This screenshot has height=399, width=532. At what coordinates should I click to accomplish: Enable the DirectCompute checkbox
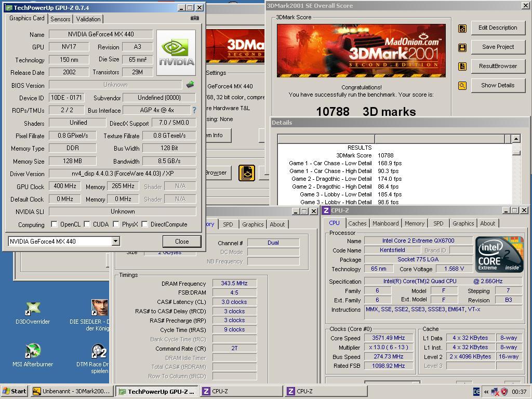[144, 224]
